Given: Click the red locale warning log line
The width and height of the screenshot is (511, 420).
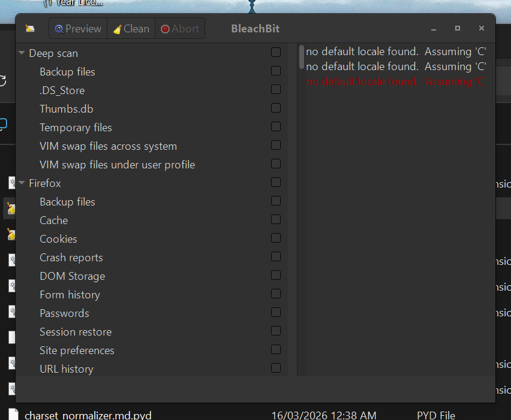Looking at the screenshot, I should [x=396, y=81].
